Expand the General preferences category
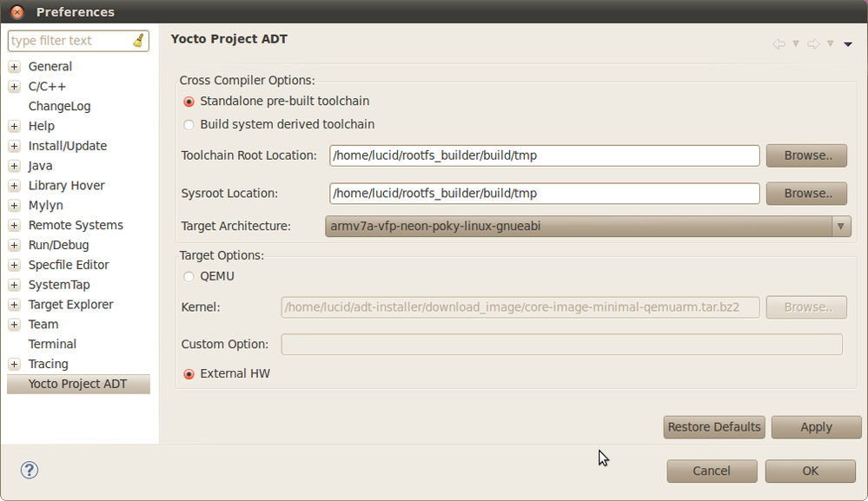Image resolution: width=868 pixels, height=501 pixels. click(x=13, y=66)
